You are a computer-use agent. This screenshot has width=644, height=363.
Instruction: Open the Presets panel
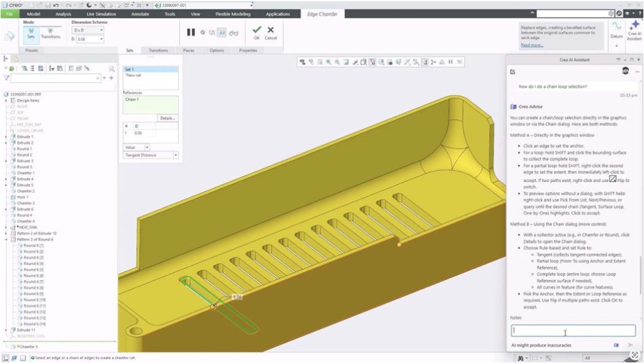point(32,51)
